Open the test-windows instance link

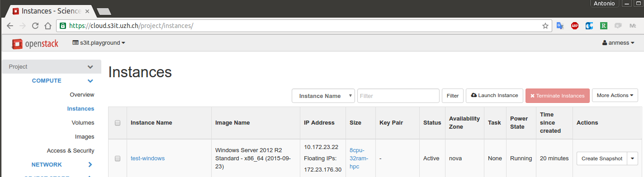[x=147, y=158]
